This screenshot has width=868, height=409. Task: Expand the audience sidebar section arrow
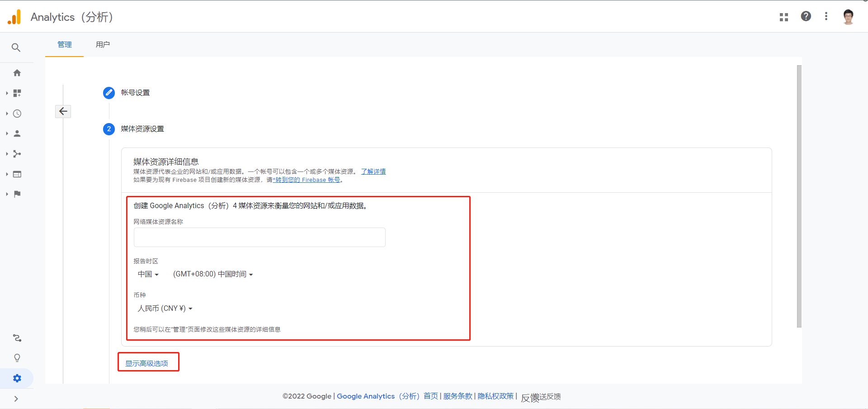click(x=7, y=133)
